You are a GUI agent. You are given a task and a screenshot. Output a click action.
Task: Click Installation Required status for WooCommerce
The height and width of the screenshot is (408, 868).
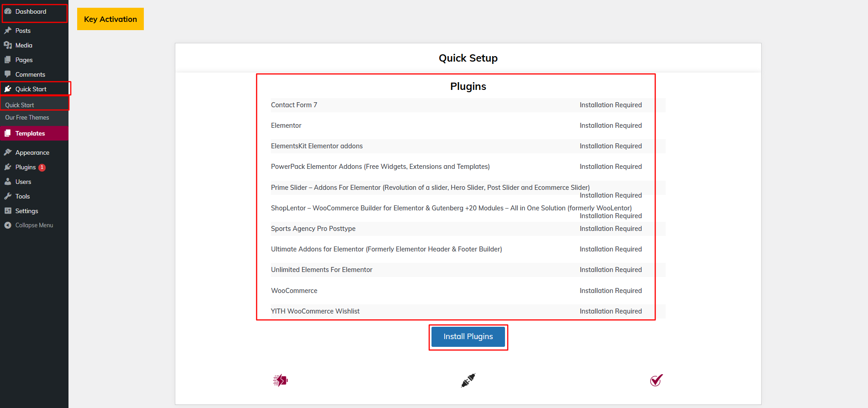click(610, 291)
